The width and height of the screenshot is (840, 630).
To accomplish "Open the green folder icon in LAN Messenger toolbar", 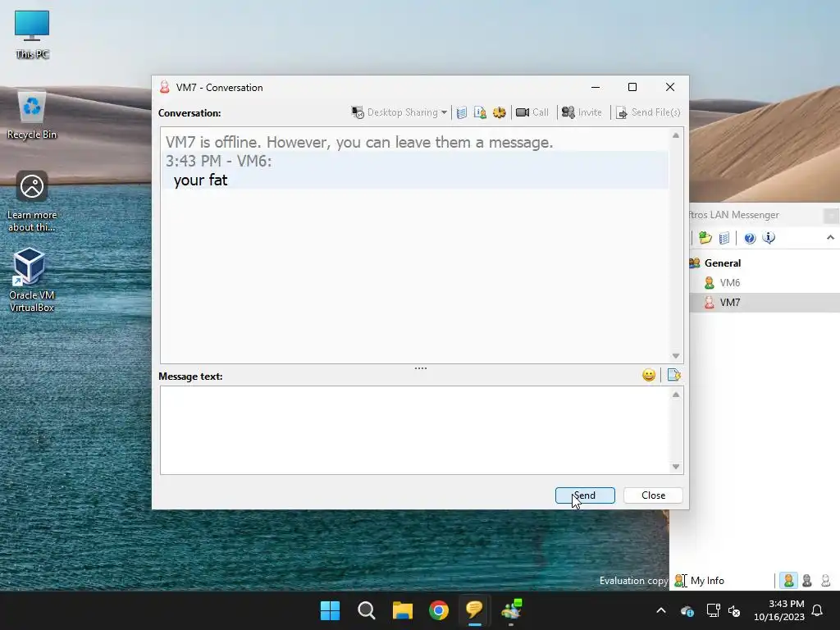I will point(705,238).
